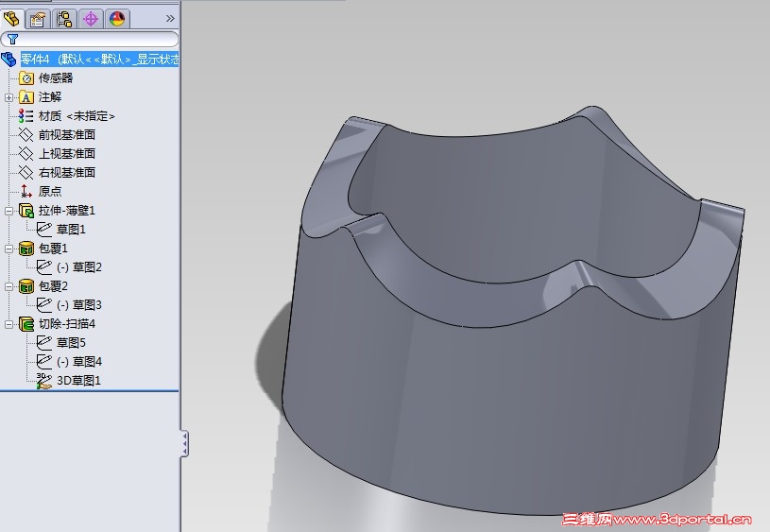Image resolution: width=770 pixels, height=532 pixels.
Task: Select 材质 <未指定> entry
Action: pyautogui.click(x=77, y=116)
